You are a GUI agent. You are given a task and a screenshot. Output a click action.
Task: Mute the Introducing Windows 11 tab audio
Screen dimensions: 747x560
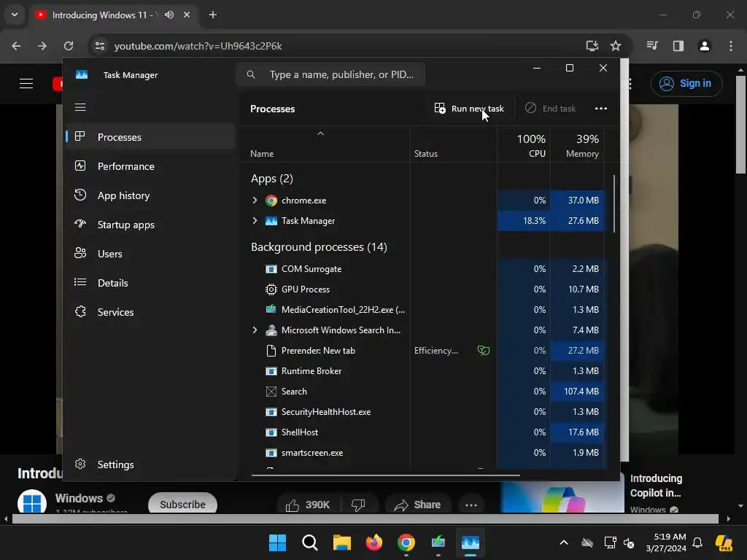pos(169,15)
